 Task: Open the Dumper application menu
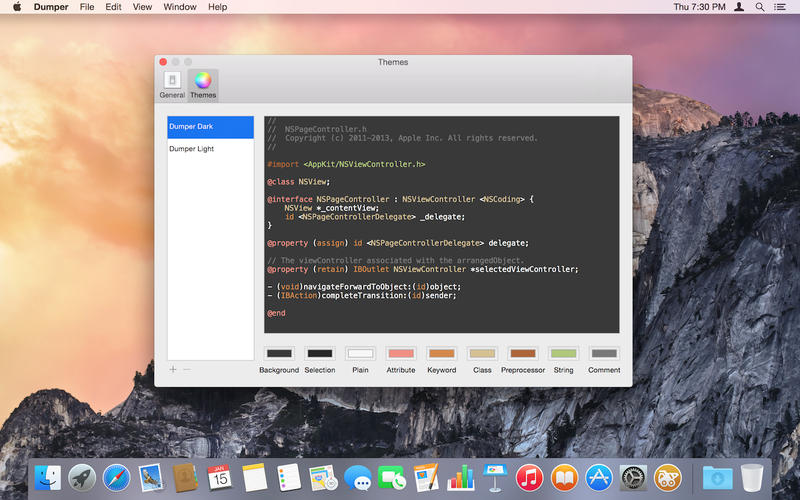(51, 7)
